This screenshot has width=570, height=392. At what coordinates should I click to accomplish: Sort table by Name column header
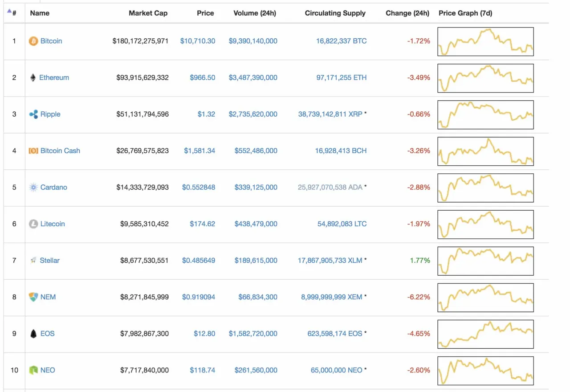[x=40, y=13]
